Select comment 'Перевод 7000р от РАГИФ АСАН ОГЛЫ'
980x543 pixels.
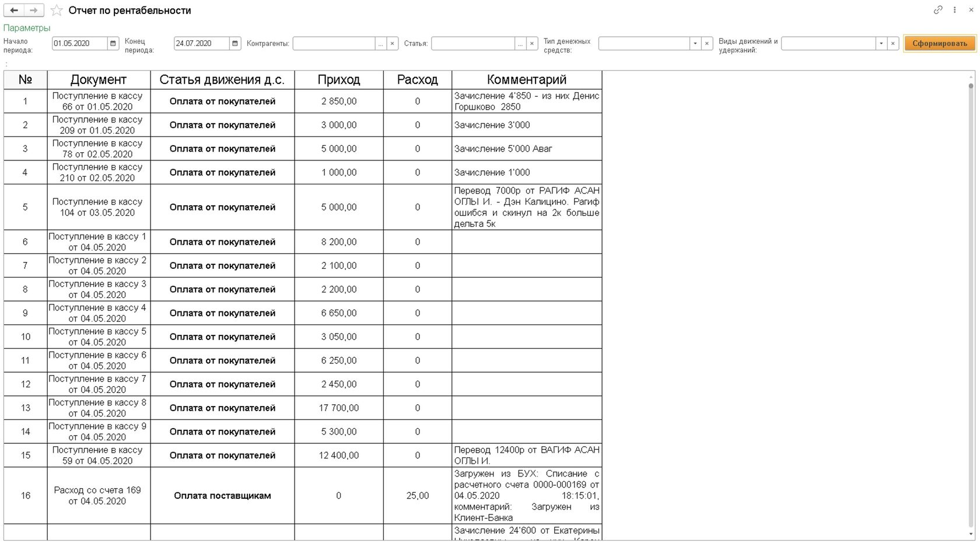coord(527,207)
